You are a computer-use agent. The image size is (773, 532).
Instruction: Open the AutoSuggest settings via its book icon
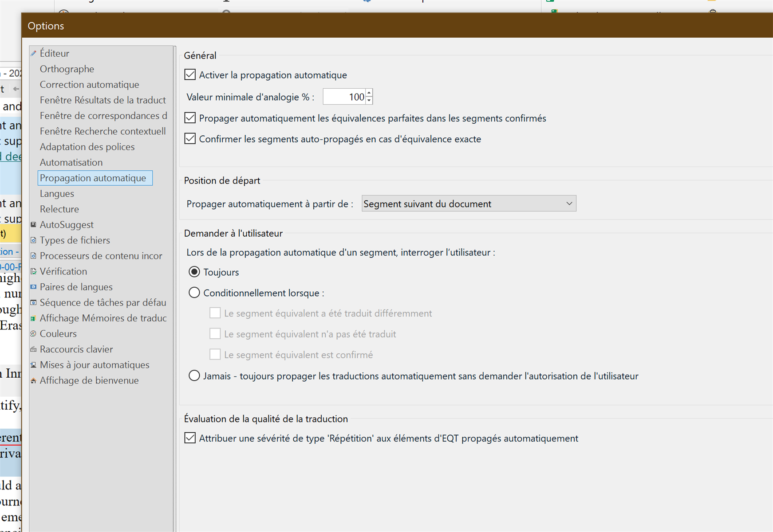pyautogui.click(x=34, y=224)
